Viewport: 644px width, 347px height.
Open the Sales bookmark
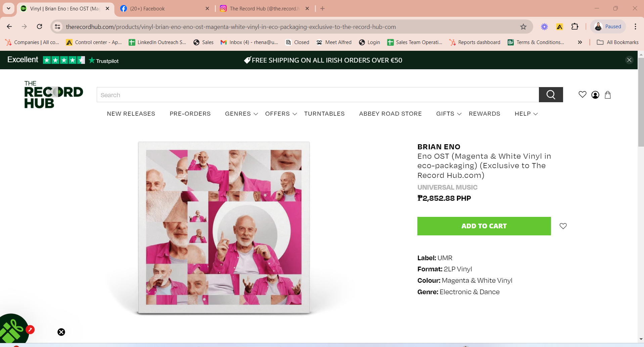pos(203,42)
